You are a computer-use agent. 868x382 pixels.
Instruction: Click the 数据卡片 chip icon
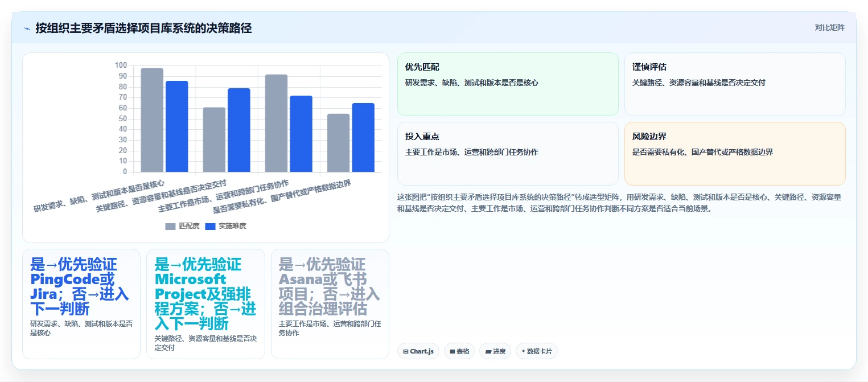(523, 351)
